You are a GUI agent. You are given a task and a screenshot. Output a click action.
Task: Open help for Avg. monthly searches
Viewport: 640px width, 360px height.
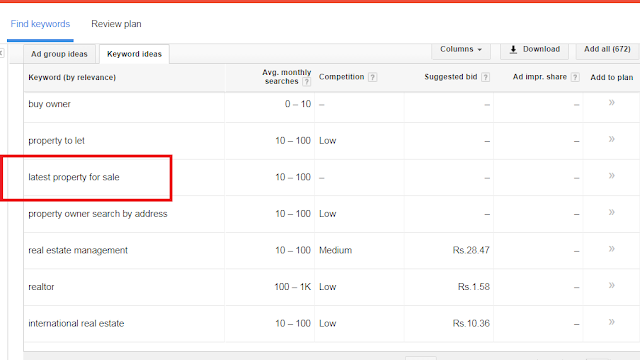(x=307, y=82)
